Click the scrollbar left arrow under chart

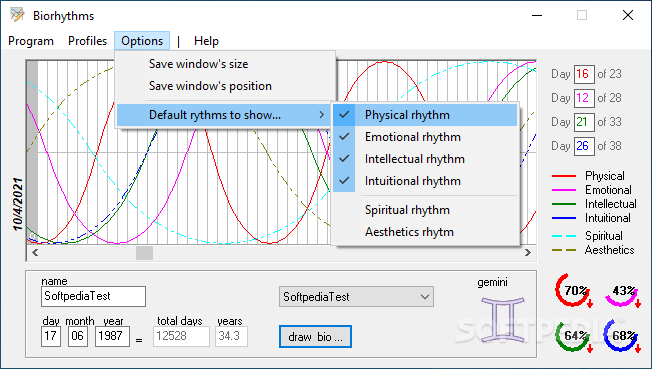35,253
